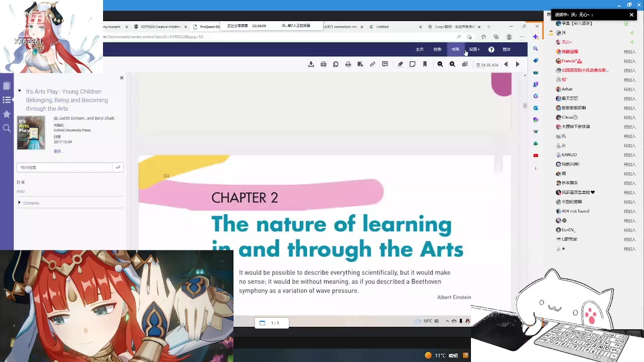Open the table of contents sidebar icon
The image size is (644, 362).
[x=7, y=100]
